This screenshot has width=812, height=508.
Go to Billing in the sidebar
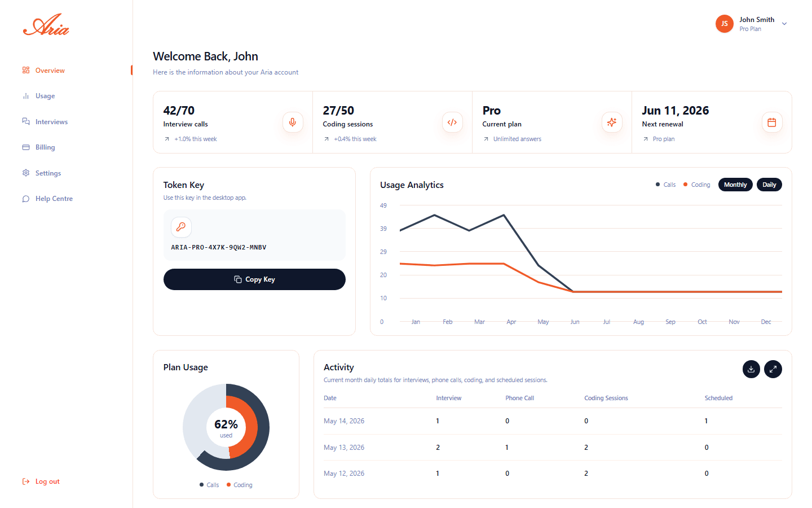click(45, 147)
